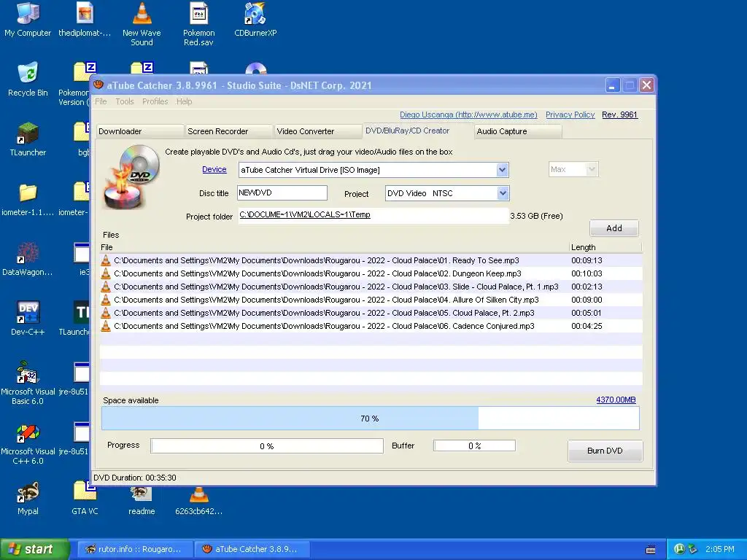Click VLC cone icon for 04. Allure Of Silken City
This screenshot has height=560, width=747.
tap(106, 300)
